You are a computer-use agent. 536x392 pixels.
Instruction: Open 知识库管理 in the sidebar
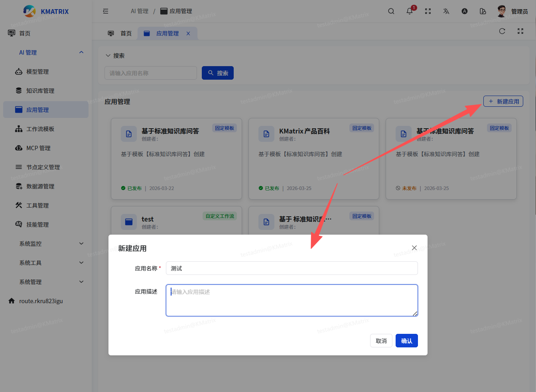40,90
